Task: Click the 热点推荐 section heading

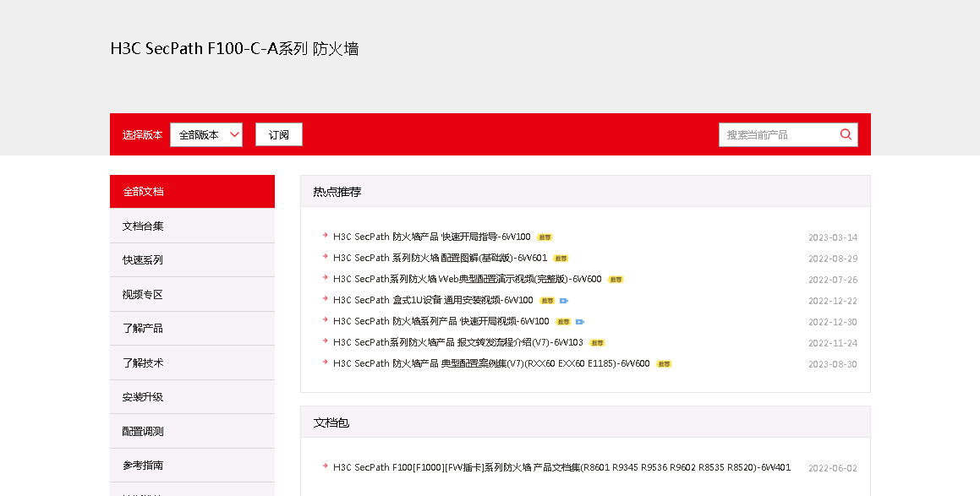Action: pyautogui.click(x=337, y=192)
